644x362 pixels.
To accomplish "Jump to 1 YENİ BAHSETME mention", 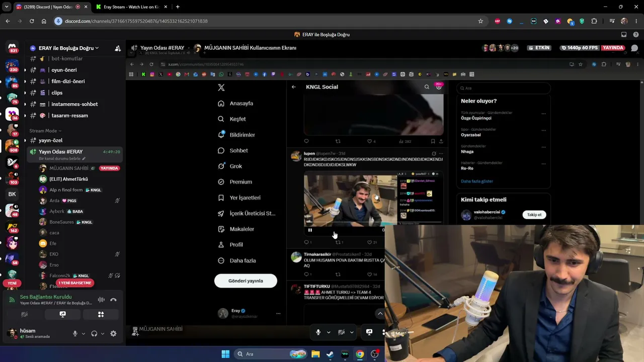I will point(75,283).
